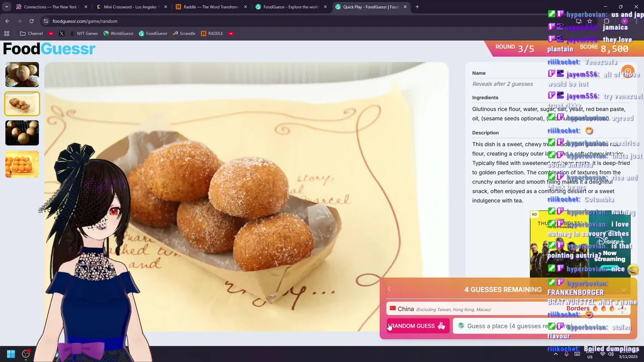
Task: Show the third food photo thumbnail
Action: 22,133
